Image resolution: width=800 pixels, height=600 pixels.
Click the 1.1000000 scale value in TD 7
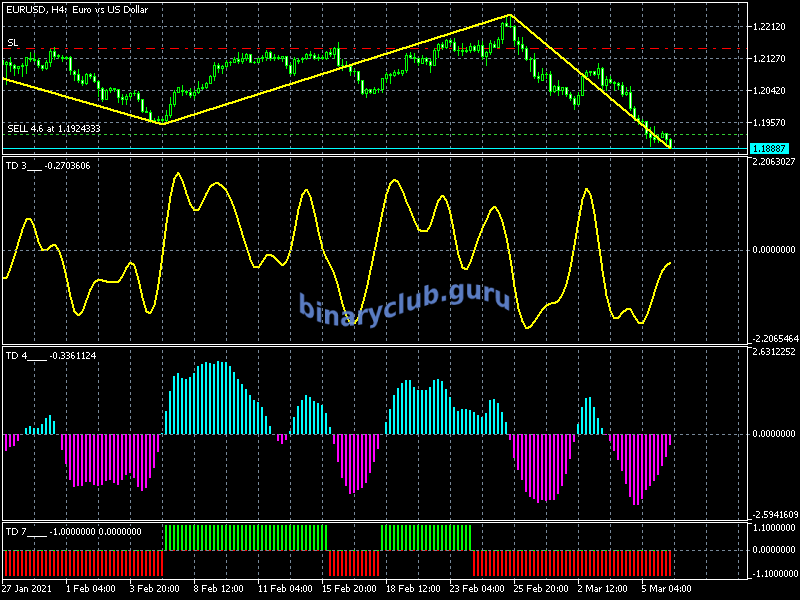(x=773, y=527)
